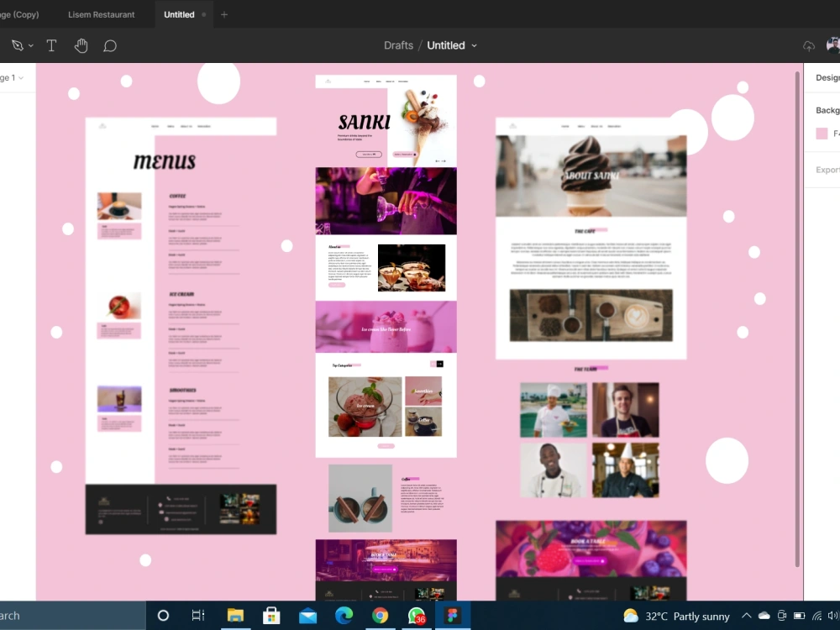The height and width of the screenshot is (630, 840).
Task: Switch to the (Copy) file tab
Action: pyautogui.click(x=19, y=14)
